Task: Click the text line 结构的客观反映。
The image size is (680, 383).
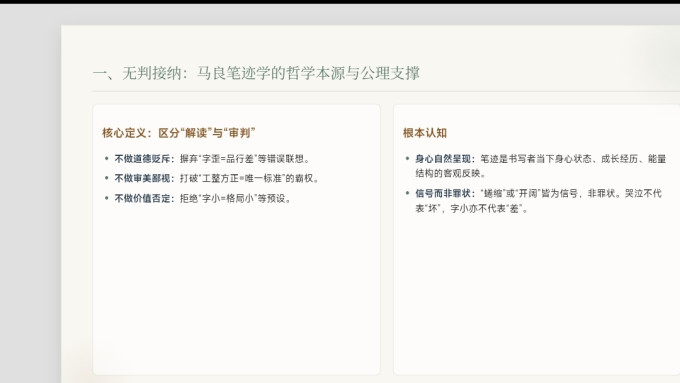Action: (x=451, y=173)
